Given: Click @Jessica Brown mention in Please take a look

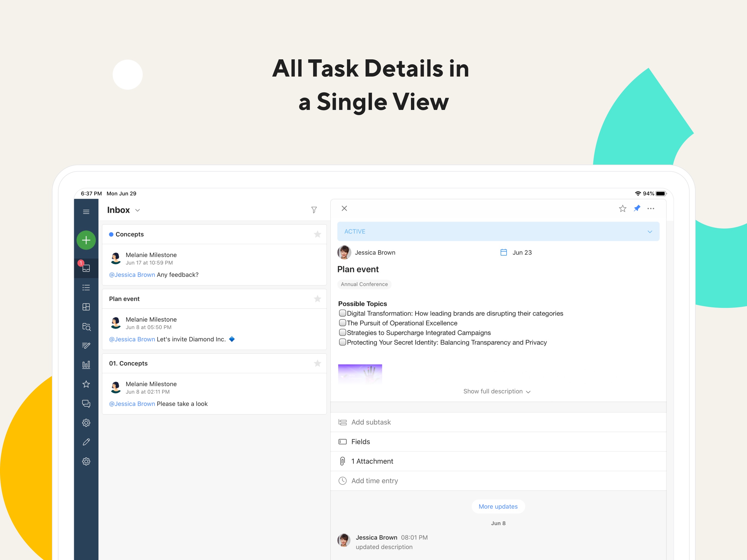Looking at the screenshot, I should (132, 404).
